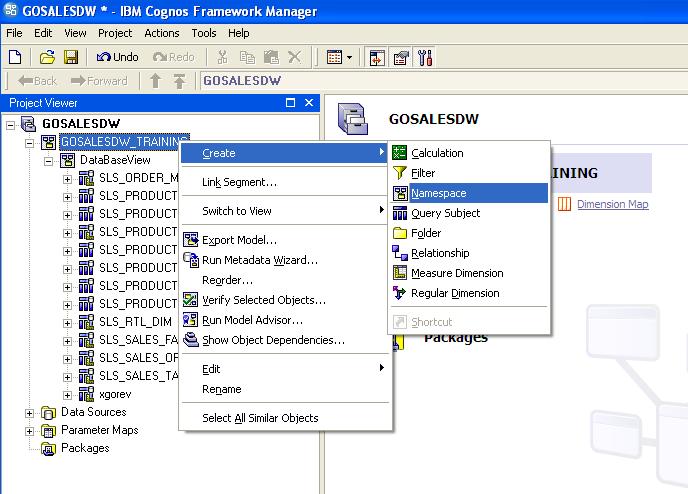The width and height of the screenshot is (688, 494).
Task: Collapse the DataBaseView node
Action: (x=48, y=161)
